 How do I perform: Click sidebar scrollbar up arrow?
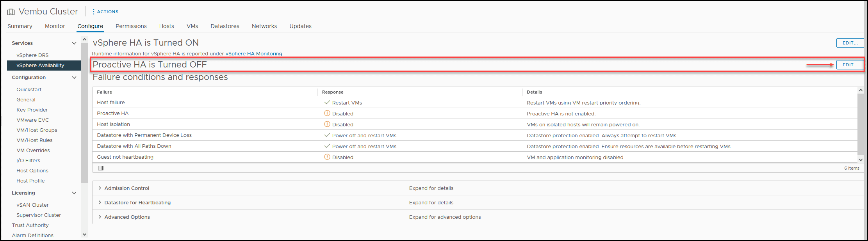pyautogui.click(x=84, y=40)
